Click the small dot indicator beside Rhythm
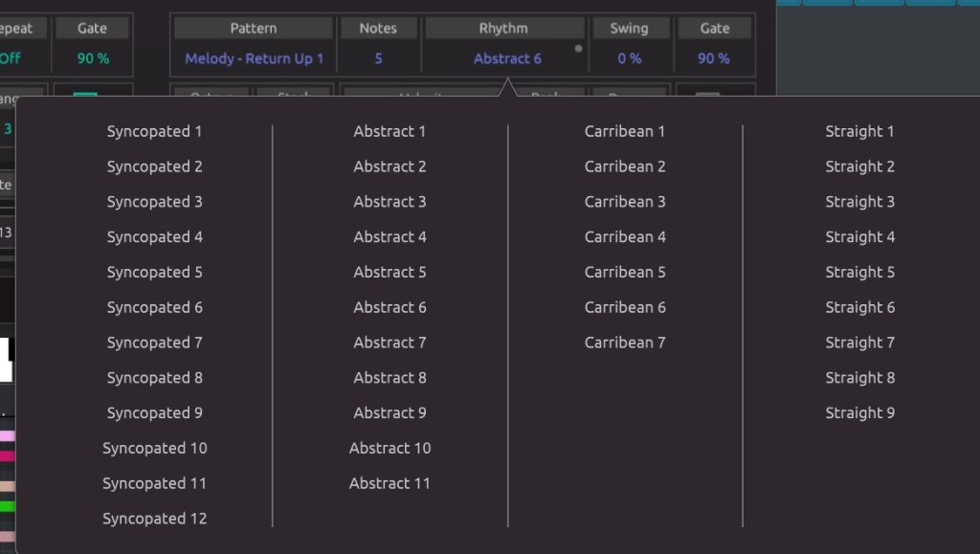 (577, 48)
